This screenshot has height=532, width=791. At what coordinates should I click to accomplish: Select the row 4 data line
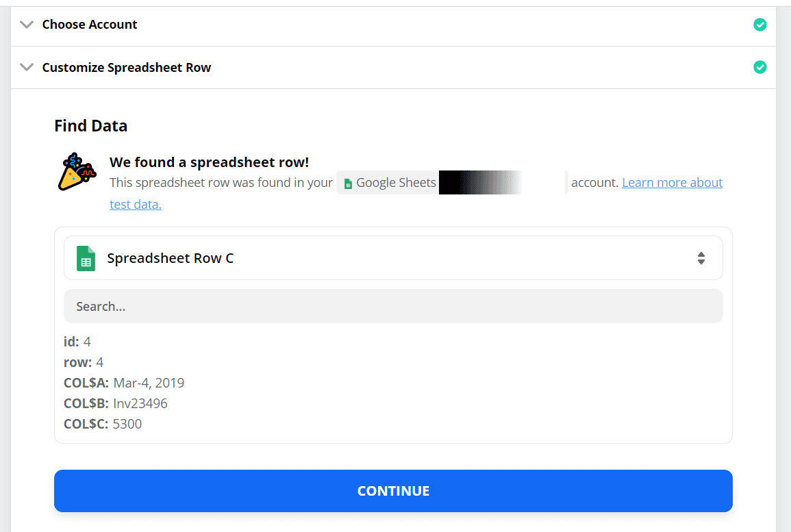pyautogui.click(x=84, y=362)
